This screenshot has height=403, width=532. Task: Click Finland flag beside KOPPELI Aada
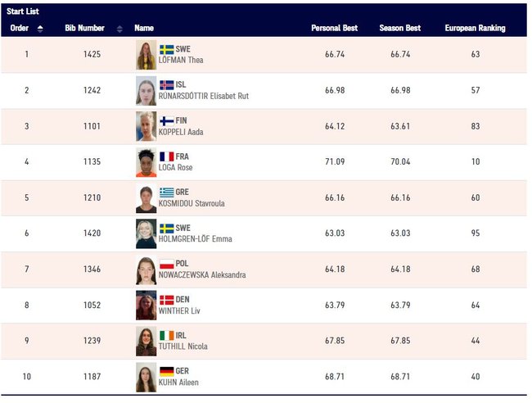click(x=166, y=120)
